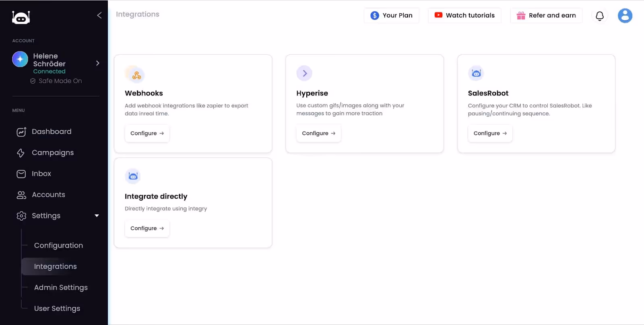Click the Webhooks card title
The width and height of the screenshot is (644, 325).
pos(144,93)
